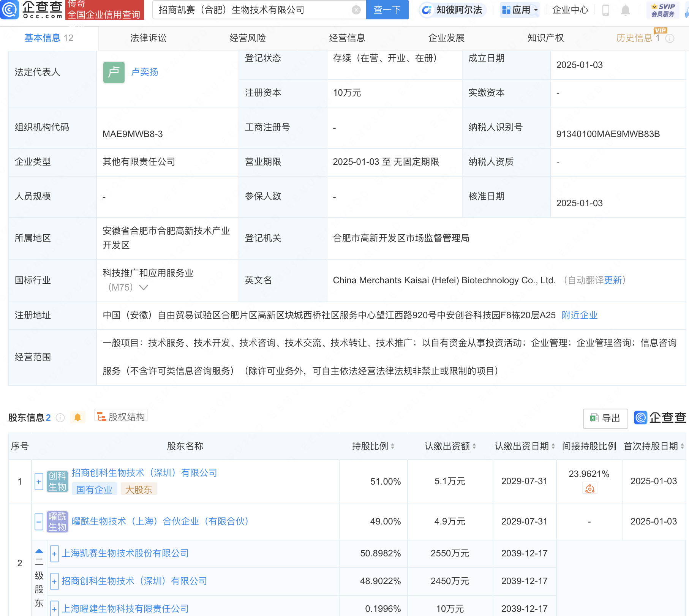Click the 卢 avatar of legal representative
689x616 pixels.
[x=114, y=72]
